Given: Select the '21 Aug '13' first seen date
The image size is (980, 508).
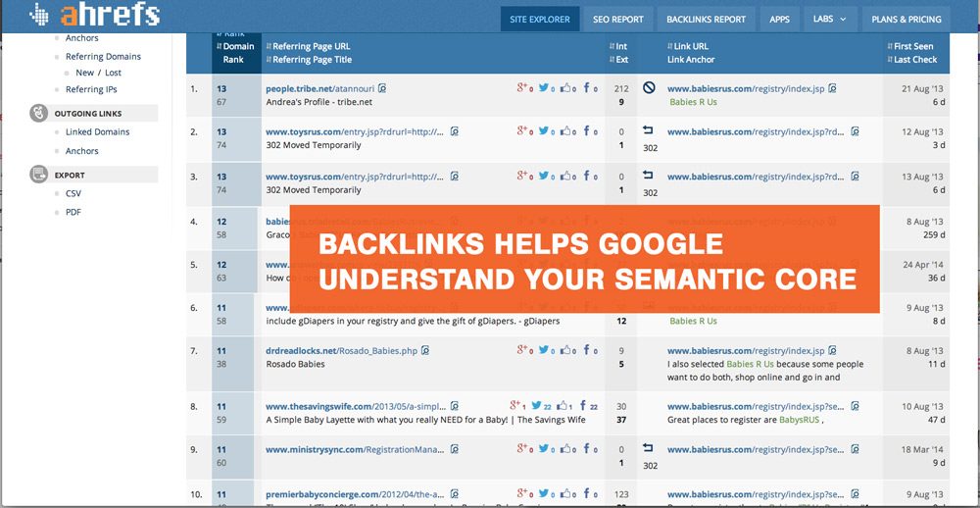Looking at the screenshot, I should click(922, 89).
